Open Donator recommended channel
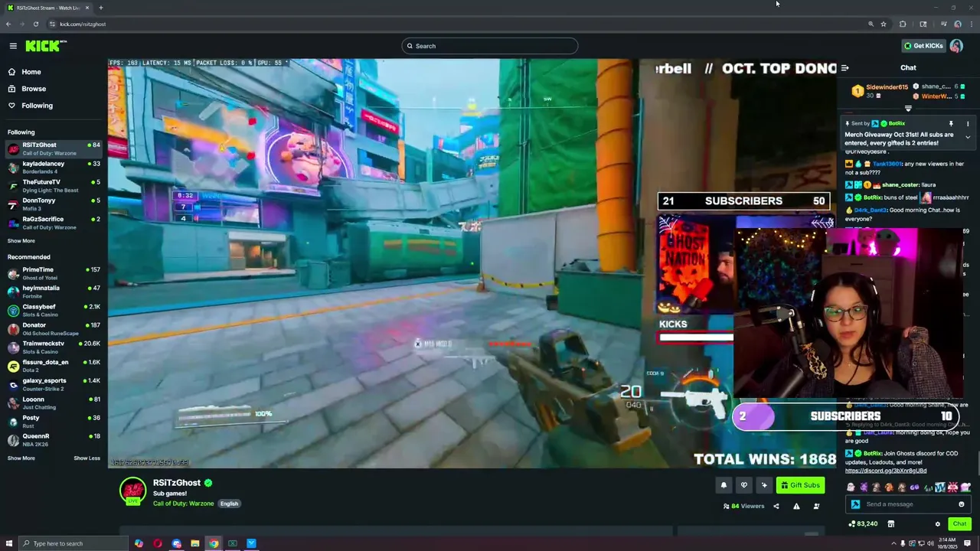The image size is (980, 551). tap(54, 328)
